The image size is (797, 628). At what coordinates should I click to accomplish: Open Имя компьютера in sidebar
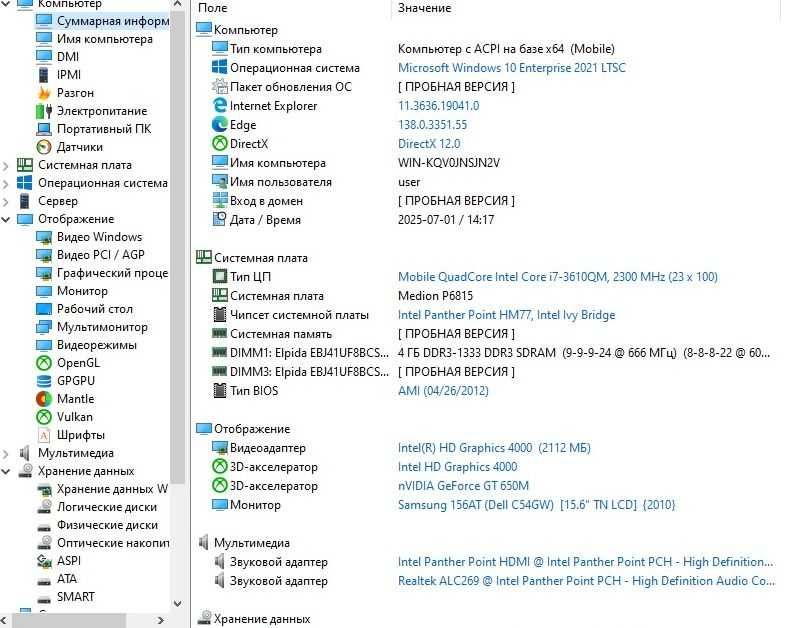pos(104,39)
